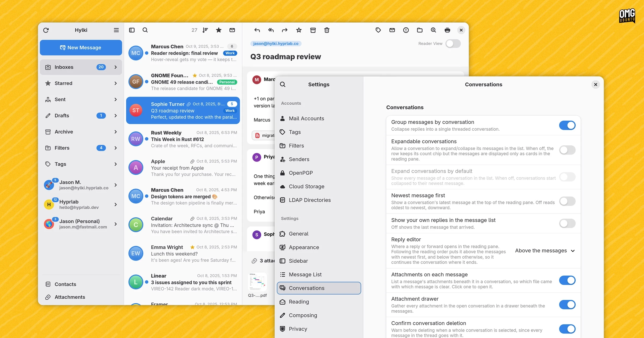Disable Attachments on each message switch
Viewport: 644px width, 338px height.
coord(567,280)
